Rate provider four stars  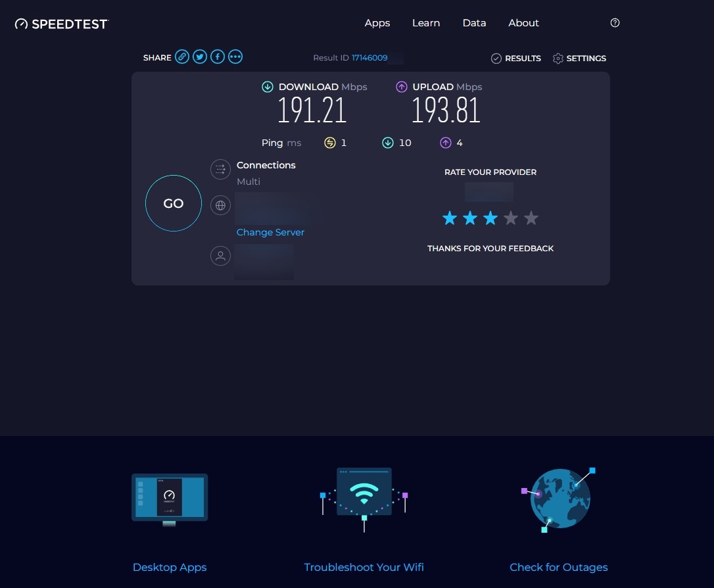pyautogui.click(x=511, y=218)
